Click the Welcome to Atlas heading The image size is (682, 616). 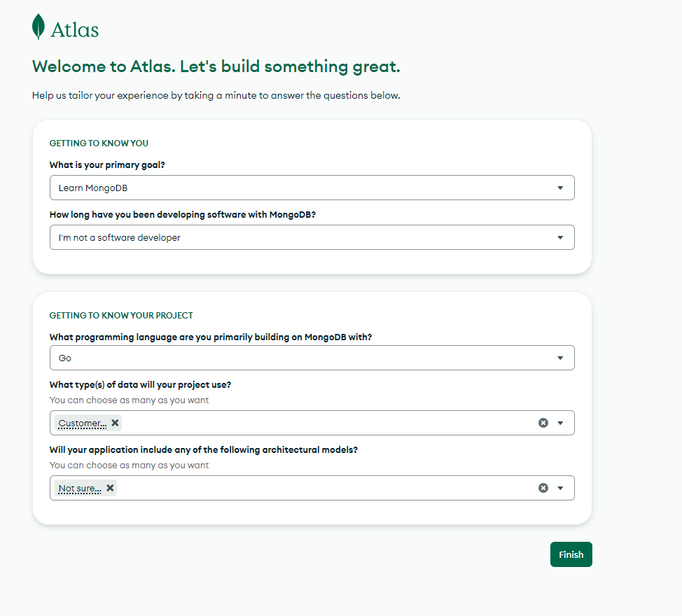(x=216, y=66)
